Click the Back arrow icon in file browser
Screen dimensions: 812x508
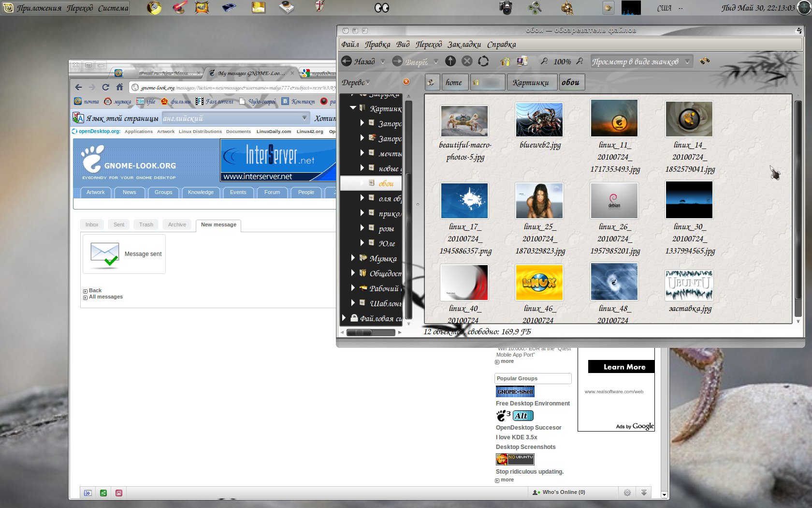346,61
